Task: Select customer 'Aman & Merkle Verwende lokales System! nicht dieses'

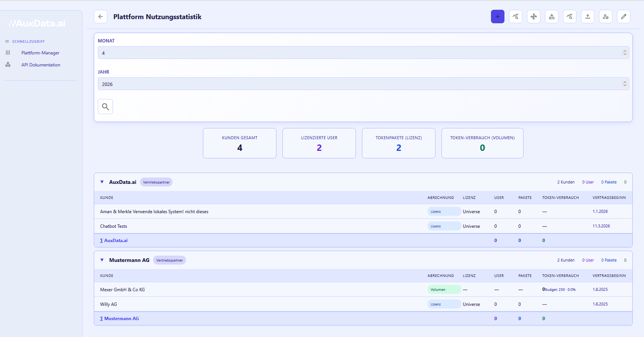Action: 154,212
